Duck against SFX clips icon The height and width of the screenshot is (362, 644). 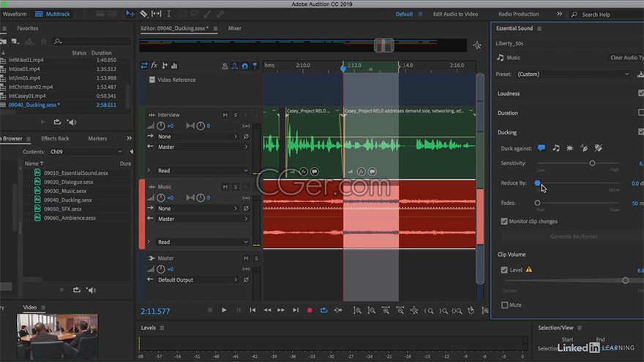569,148
